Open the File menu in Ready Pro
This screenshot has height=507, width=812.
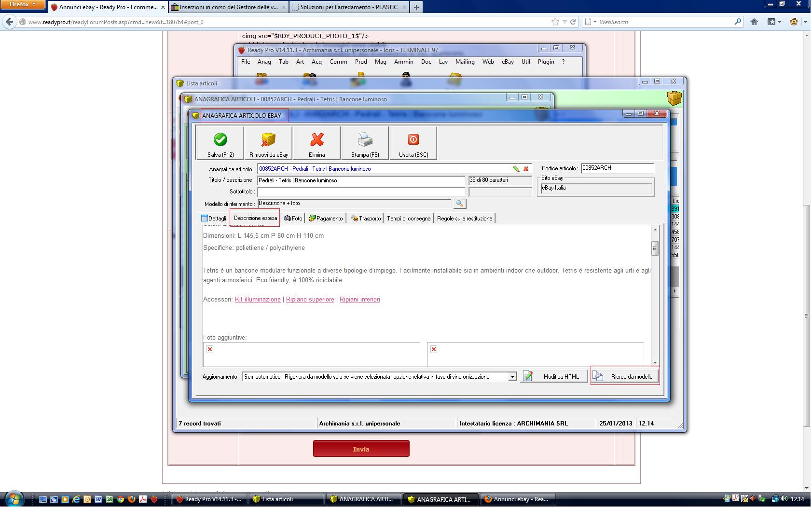tap(246, 62)
